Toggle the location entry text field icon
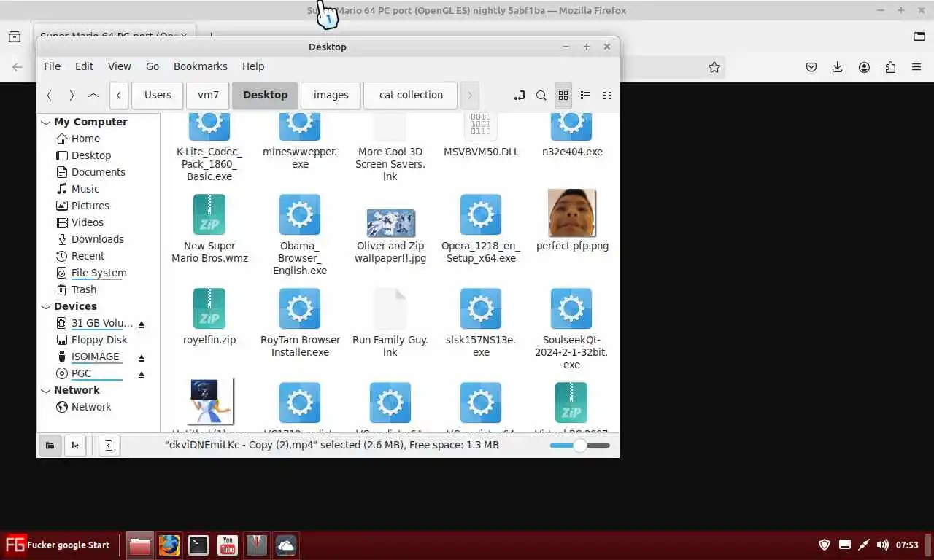The width and height of the screenshot is (934, 560). click(519, 96)
